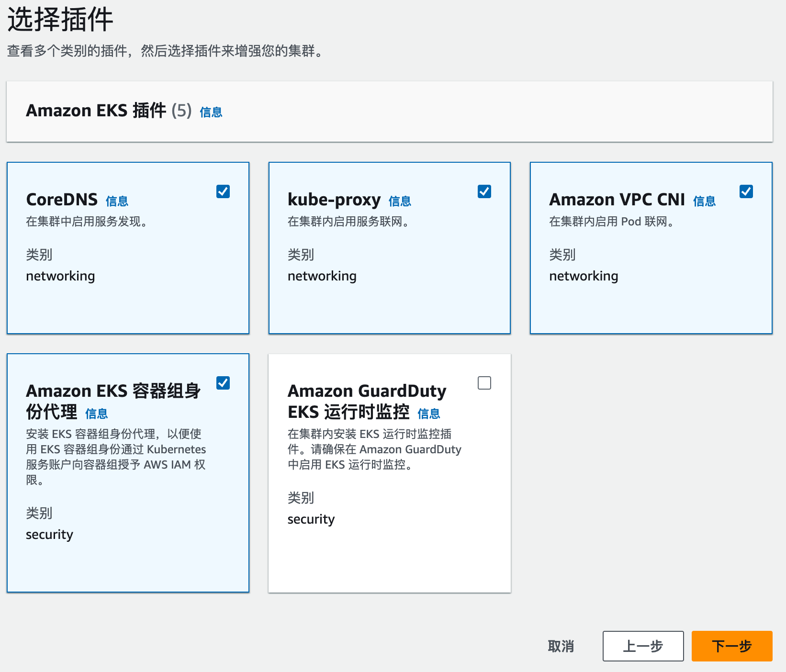Open 信息 link beside GuardDuty EKS 运行时监控
This screenshot has width=786, height=672.
point(429,414)
